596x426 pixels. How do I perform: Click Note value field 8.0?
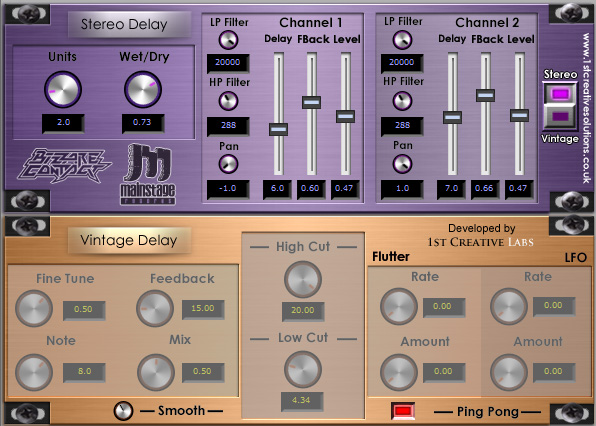click(84, 372)
